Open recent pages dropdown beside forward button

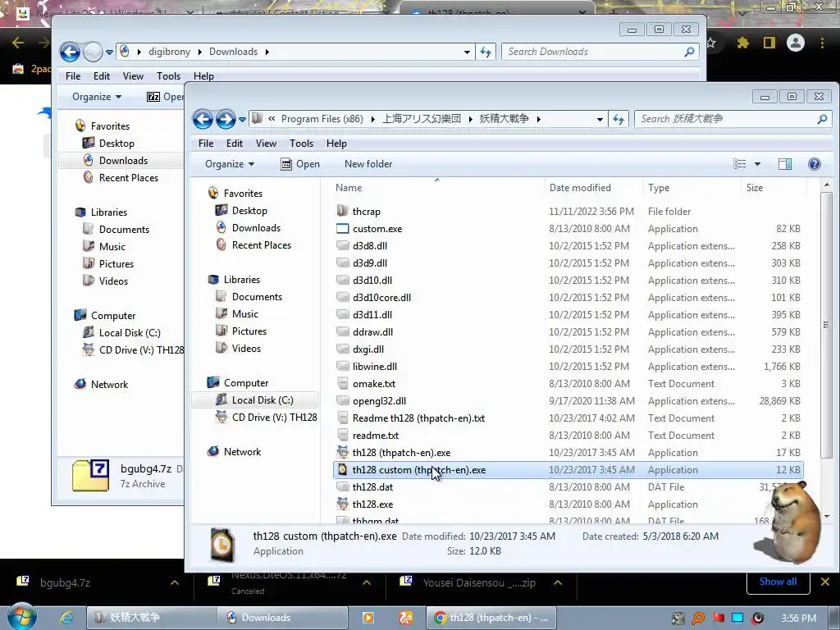[242, 119]
